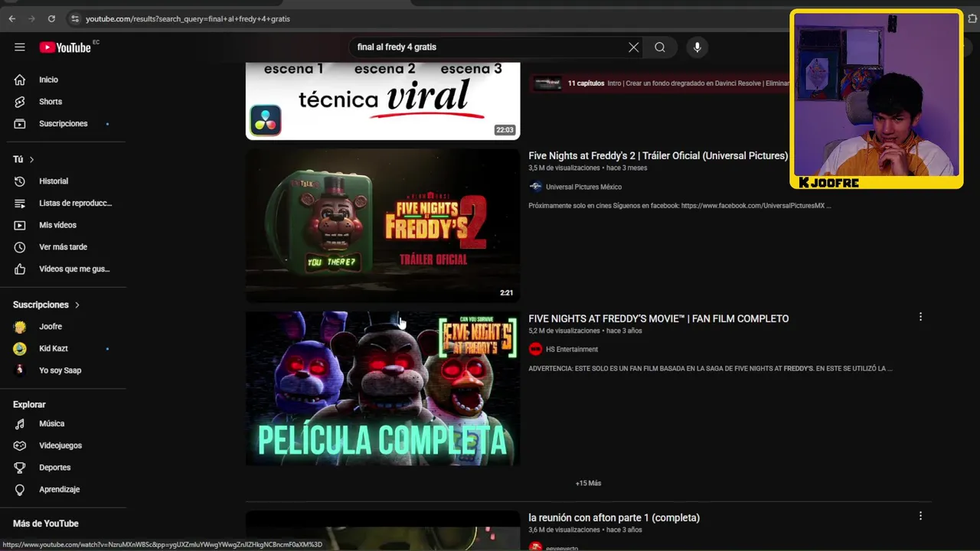980x551 pixels.
Task: Open Ver más tarde list
Action: click(x=63, y=247)
